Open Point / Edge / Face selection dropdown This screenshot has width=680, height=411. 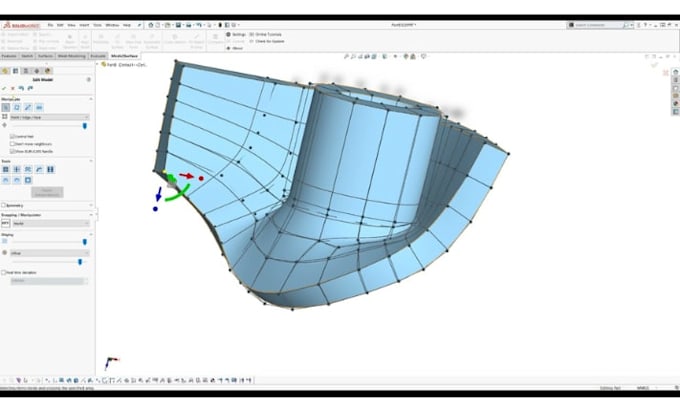click(x=49, y=117)
